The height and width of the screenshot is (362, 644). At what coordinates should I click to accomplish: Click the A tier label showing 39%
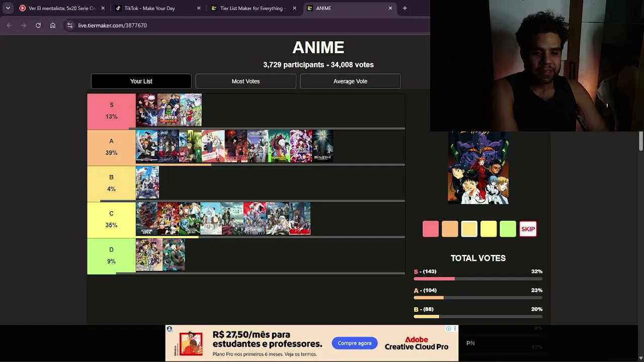point(111,148)
